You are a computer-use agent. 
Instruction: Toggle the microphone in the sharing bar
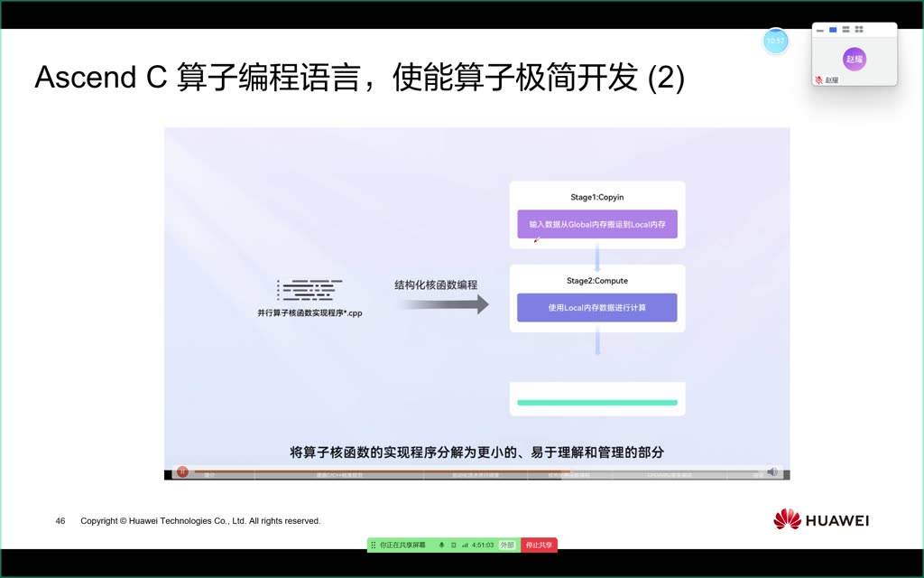441,545
